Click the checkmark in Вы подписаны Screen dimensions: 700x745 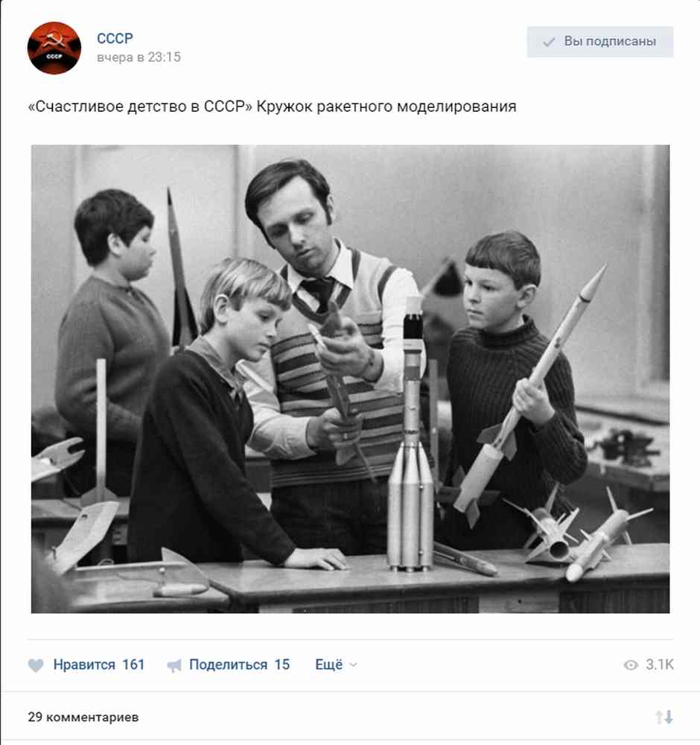click(549, 42)
